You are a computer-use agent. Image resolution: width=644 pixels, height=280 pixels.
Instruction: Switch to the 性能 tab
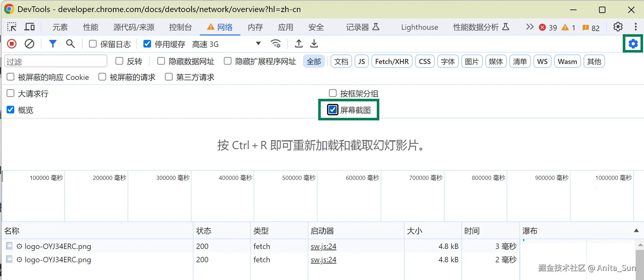(x=91, y=27)
